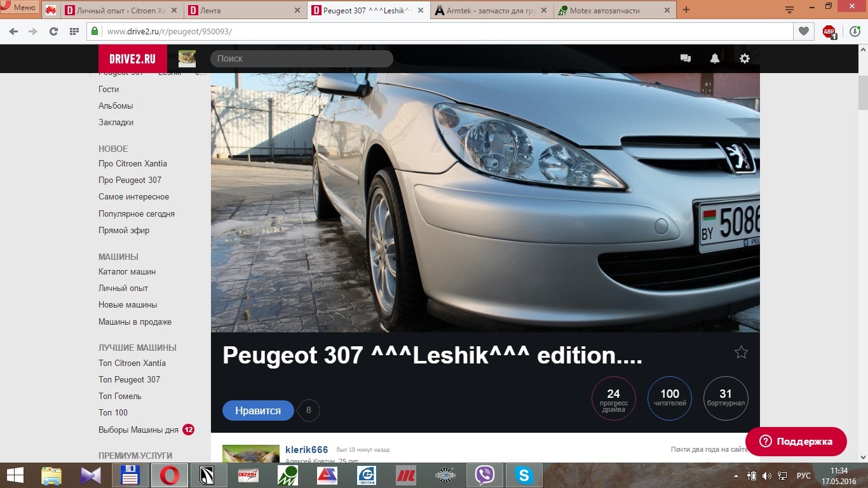Open Топ Citroen Xantia link
The image size is (868, 488).
pos(132,363)
